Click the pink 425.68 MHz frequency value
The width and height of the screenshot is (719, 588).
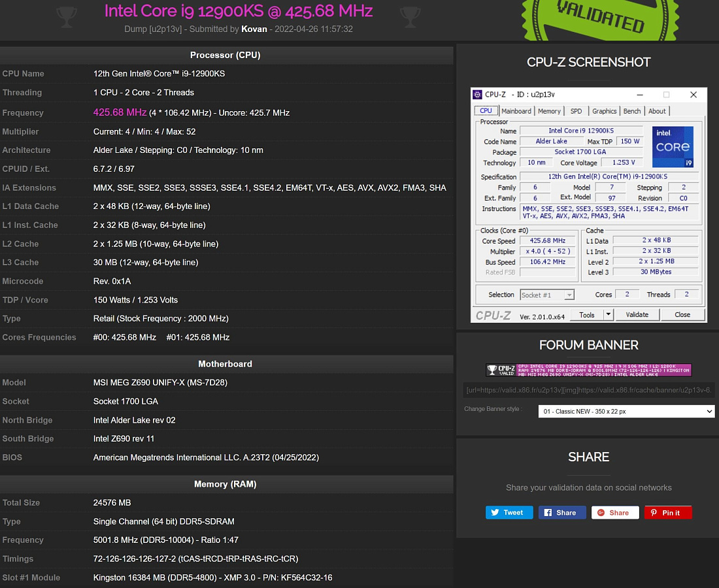coord(120,112)
